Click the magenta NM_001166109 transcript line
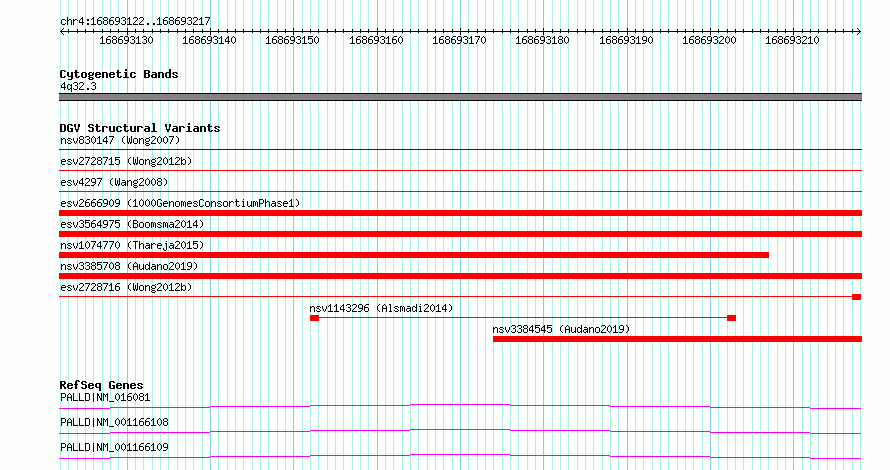 [x=460, y=456]
